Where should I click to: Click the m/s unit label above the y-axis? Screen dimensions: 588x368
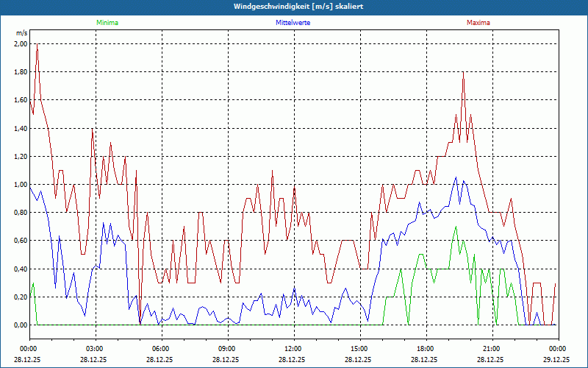pyautogui.click(x=21, y=33)
